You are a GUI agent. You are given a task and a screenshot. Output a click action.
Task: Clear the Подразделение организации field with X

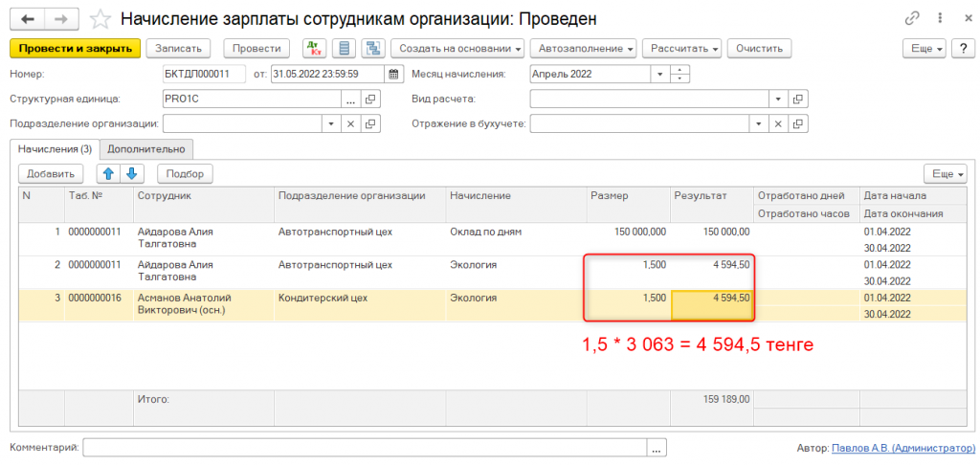pyautogui.click(x=350, y=123)
